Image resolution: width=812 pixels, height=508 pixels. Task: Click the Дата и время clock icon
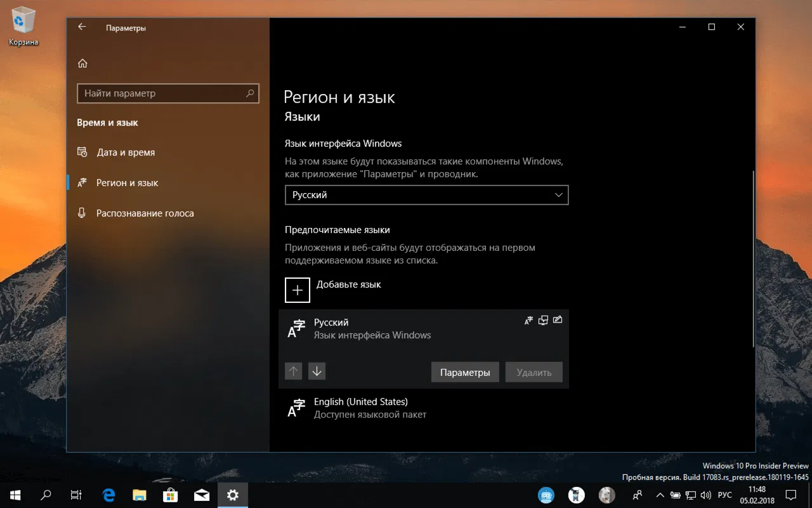(x=82, y=152)
